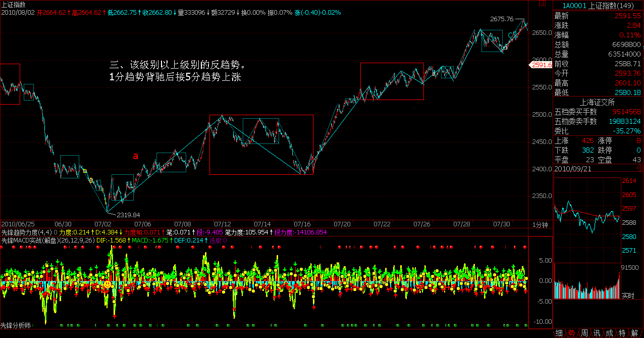Switch to the 成 transactions tab
644x338 pixels.
[609, 333]
